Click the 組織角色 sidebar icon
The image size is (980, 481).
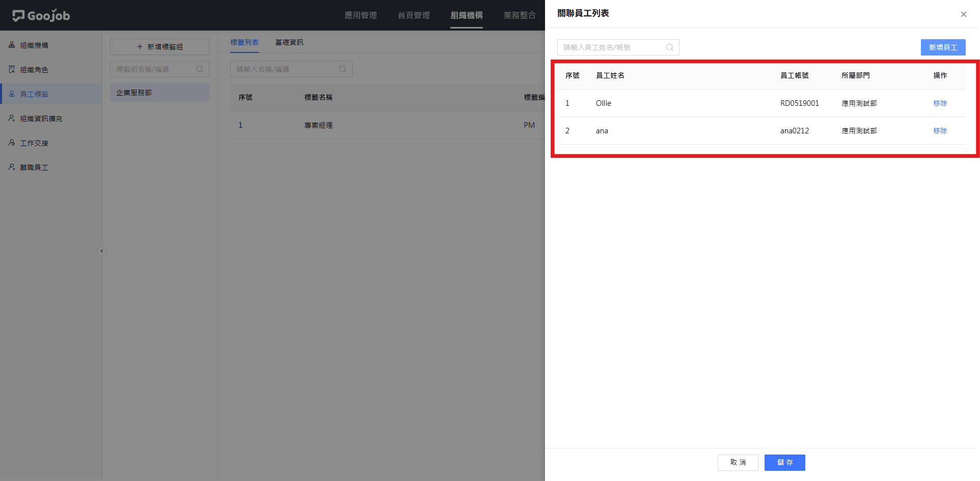pos(12,70)
